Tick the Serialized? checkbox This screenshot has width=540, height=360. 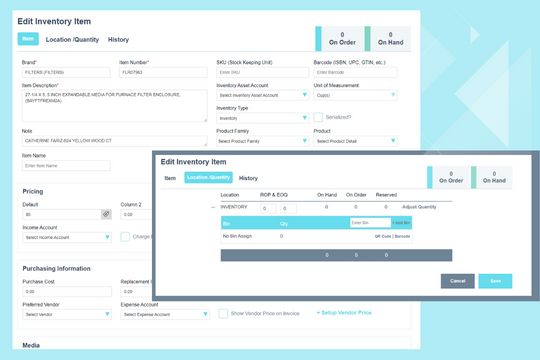(318, 117)
